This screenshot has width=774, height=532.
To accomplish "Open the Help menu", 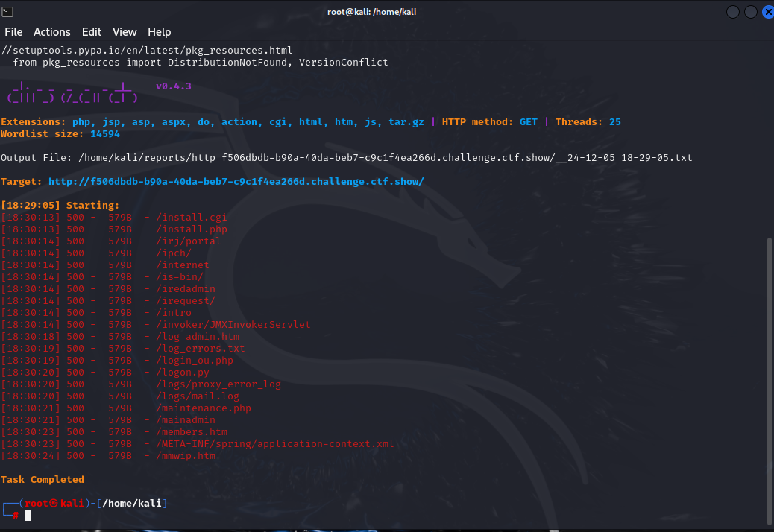I will tap(159, 32).
